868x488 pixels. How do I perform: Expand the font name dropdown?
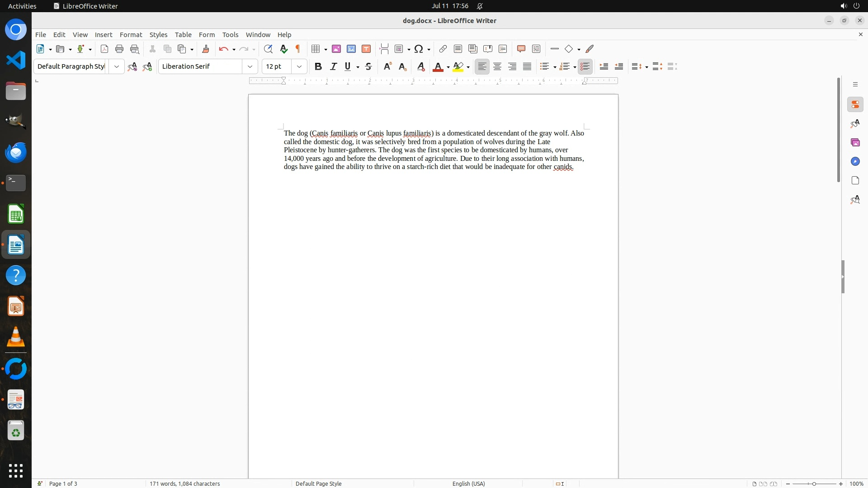click(250, 67)
